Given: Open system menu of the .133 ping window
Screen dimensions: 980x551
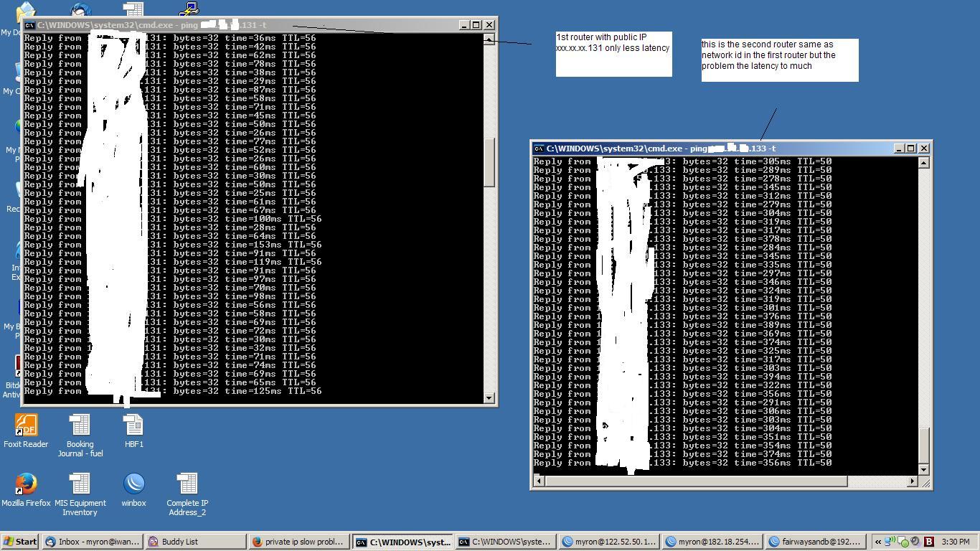Looking at the screenshot, I should click(538, 149).
